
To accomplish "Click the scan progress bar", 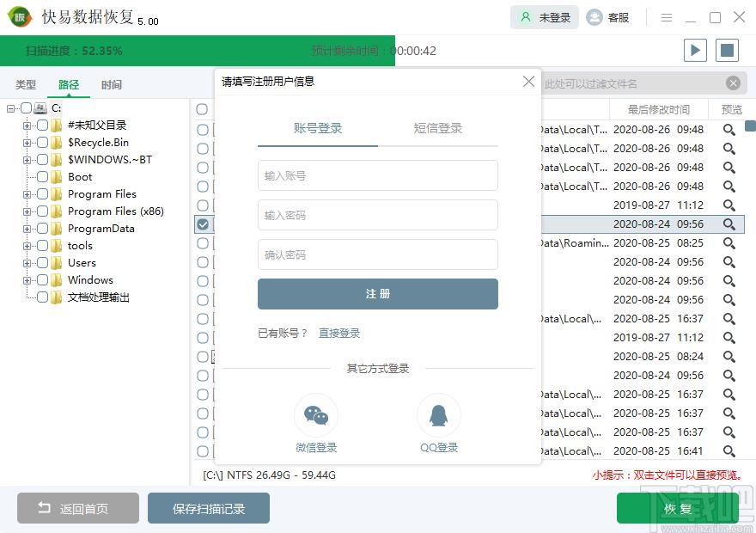I will [198, 51].
